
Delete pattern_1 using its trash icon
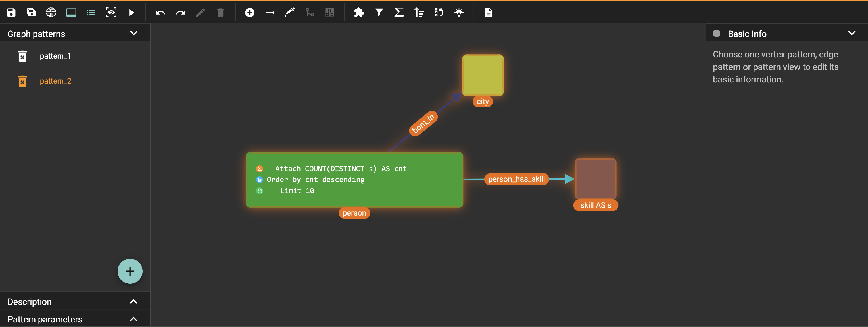(x=22, y=56)
